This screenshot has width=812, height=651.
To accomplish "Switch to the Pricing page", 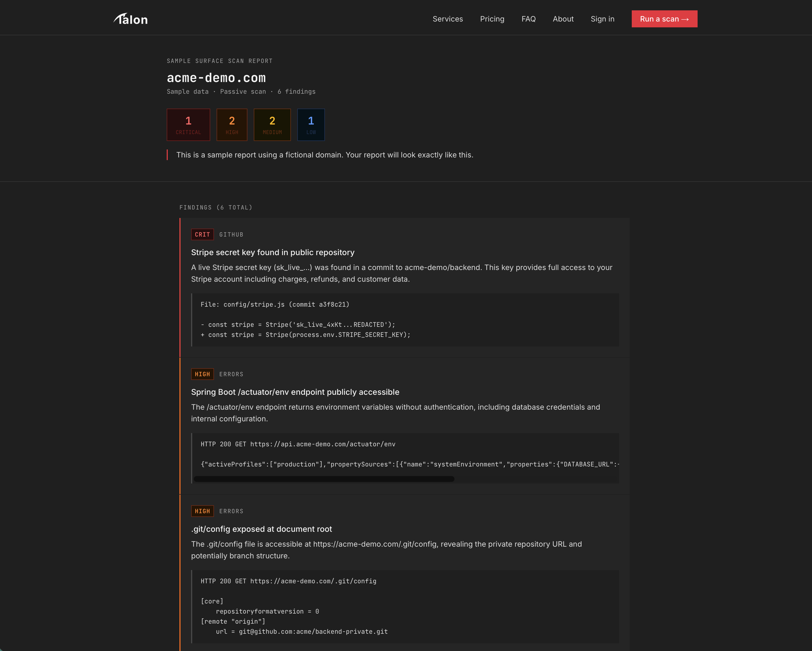I will coord(492,19).
